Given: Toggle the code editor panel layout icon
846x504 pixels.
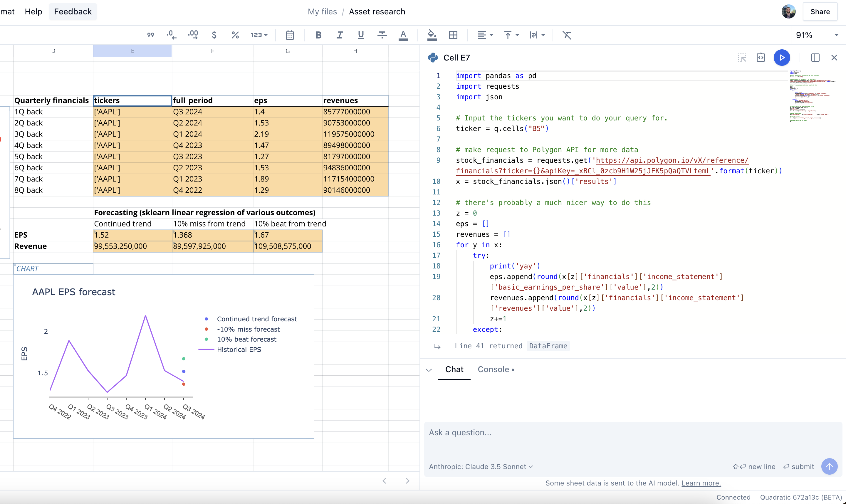Looking at the screenshot, I should [815, 58].
